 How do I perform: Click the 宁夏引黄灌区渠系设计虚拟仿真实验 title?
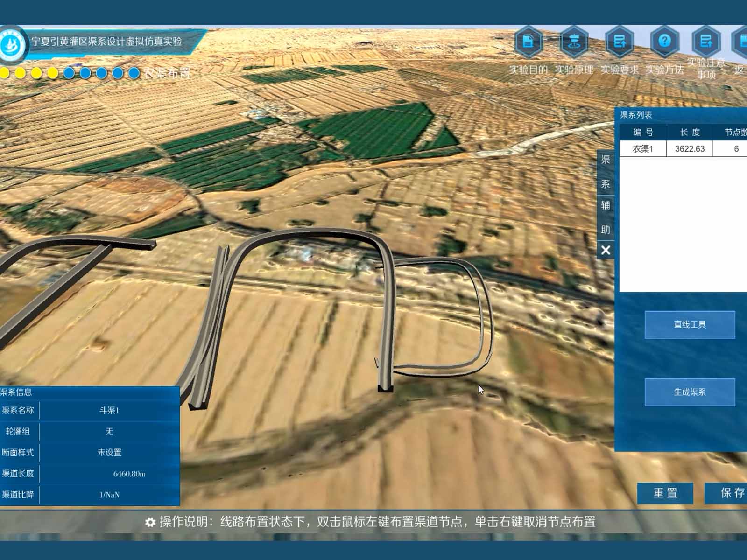pos(106,41)
